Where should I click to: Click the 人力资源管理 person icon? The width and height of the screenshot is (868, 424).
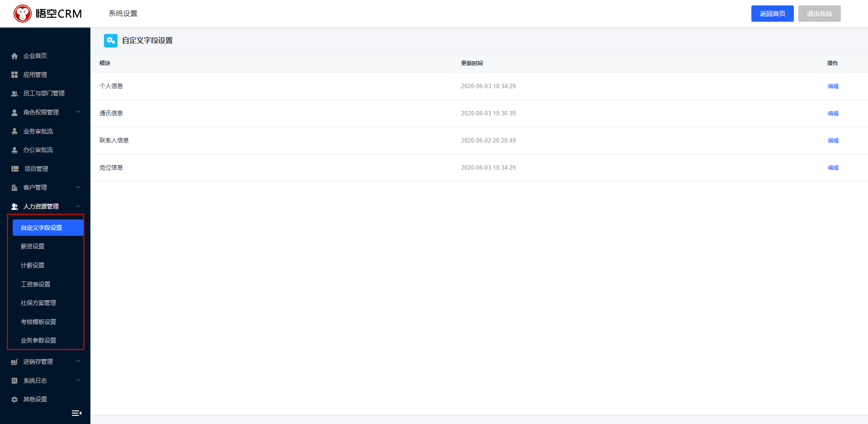click(14, 206)
